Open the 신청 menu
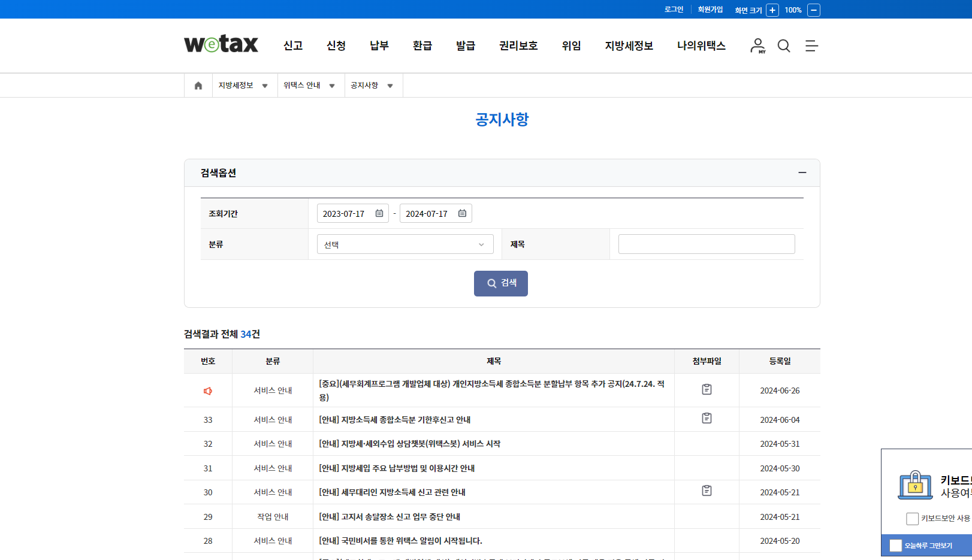972x560 pixels. [336, 46]
